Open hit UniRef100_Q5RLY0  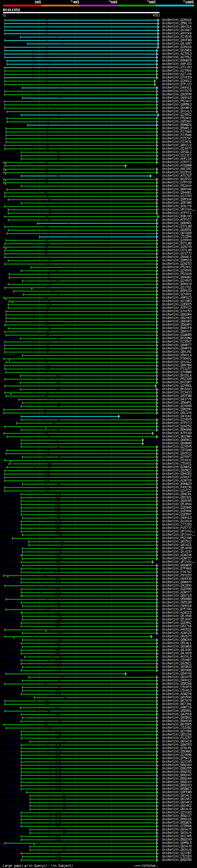tap(177, 23)
